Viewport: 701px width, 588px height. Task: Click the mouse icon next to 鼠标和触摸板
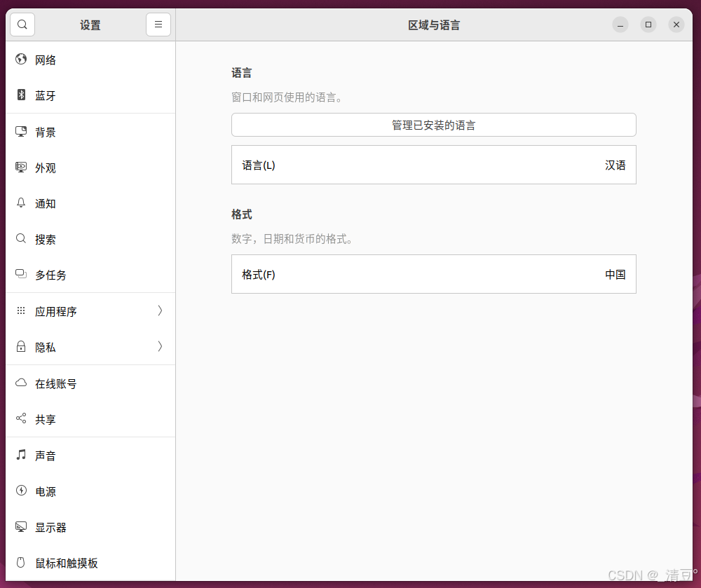click(20, 563)
